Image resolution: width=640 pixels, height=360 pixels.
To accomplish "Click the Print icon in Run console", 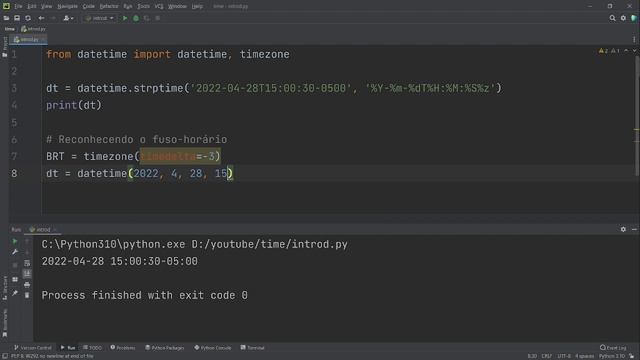I will coord(27,284).
